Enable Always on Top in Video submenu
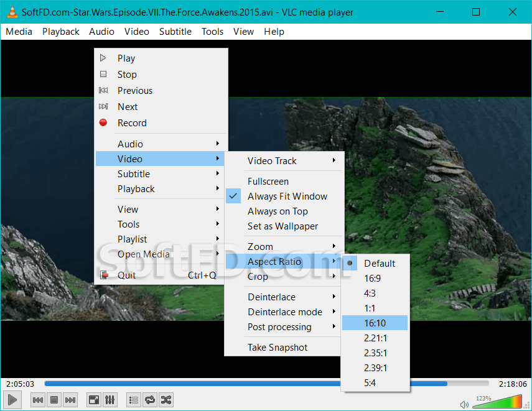The height and width of the screenshot is (411, 532). [x=284, y=211]
